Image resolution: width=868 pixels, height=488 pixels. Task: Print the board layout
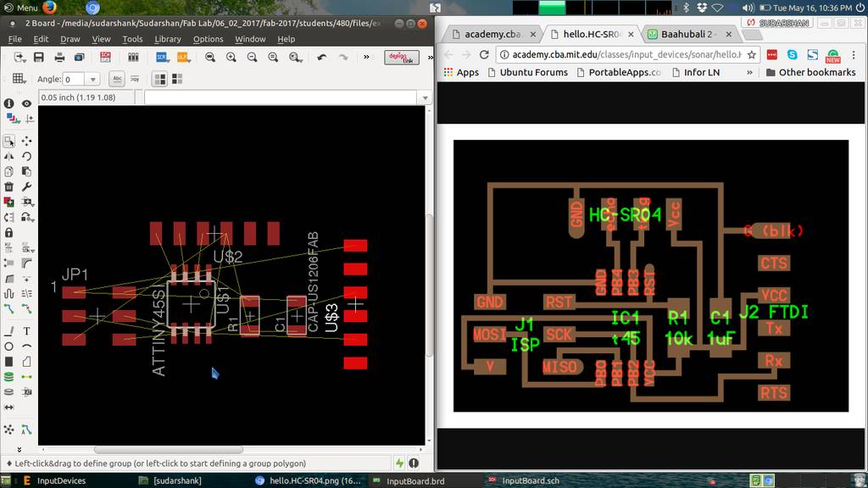click(x=60, y=57)
